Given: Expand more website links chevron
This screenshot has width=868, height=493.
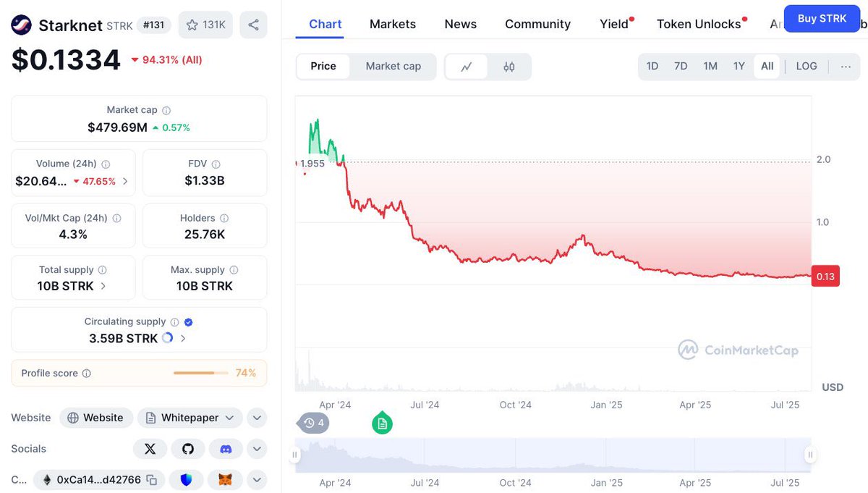Looking at the screenshot, I should pyautogui.click(x=257, y=418).
